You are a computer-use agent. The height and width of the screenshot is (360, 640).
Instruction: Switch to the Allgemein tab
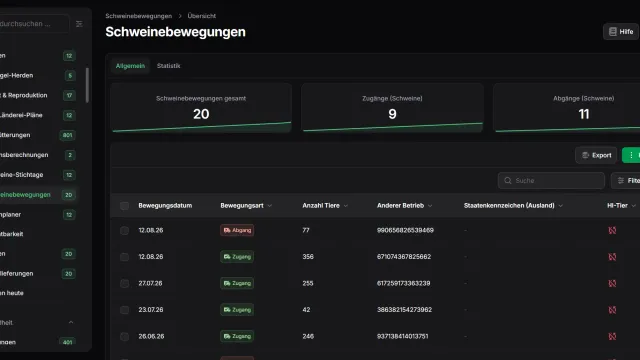click(x=130, y=66)
